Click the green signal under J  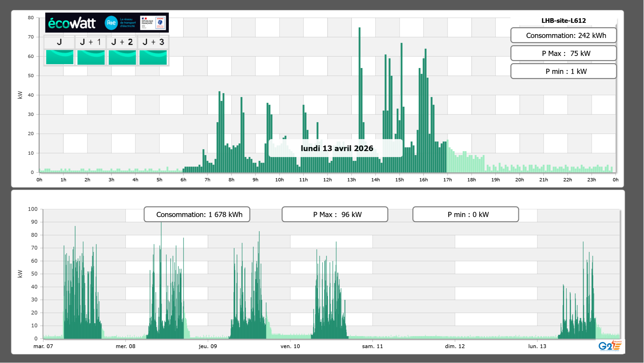(x=60, y=57)
